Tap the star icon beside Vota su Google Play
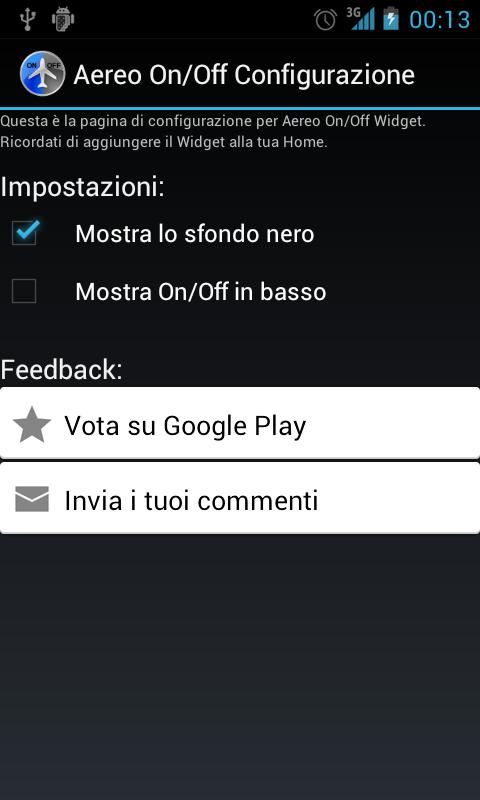Screen dimensions: 480x800 32,424
